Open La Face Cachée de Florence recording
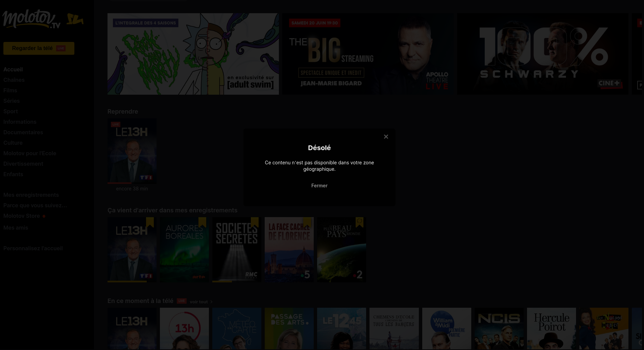Image resolution: width=644 pixels, height=350 pixels. [x=289, y=249]
